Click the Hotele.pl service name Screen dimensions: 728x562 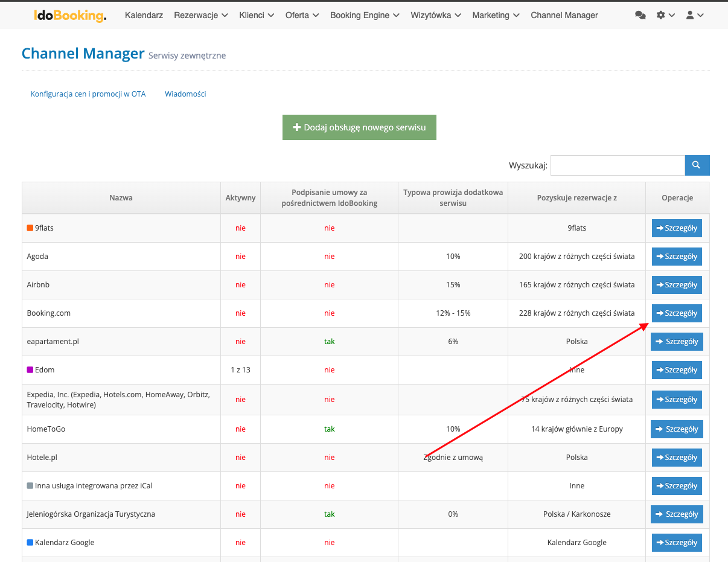point(42,458)
